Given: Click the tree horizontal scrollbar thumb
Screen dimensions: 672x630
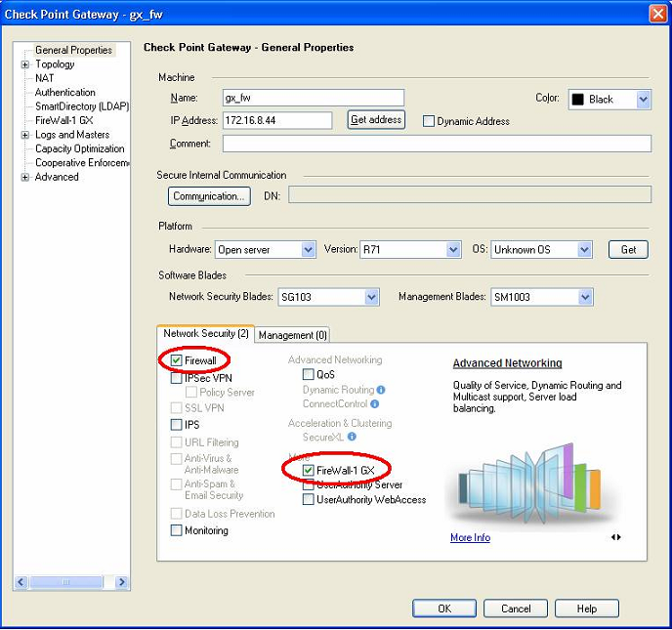Looking at the screenshot, I should pos(66,582).
